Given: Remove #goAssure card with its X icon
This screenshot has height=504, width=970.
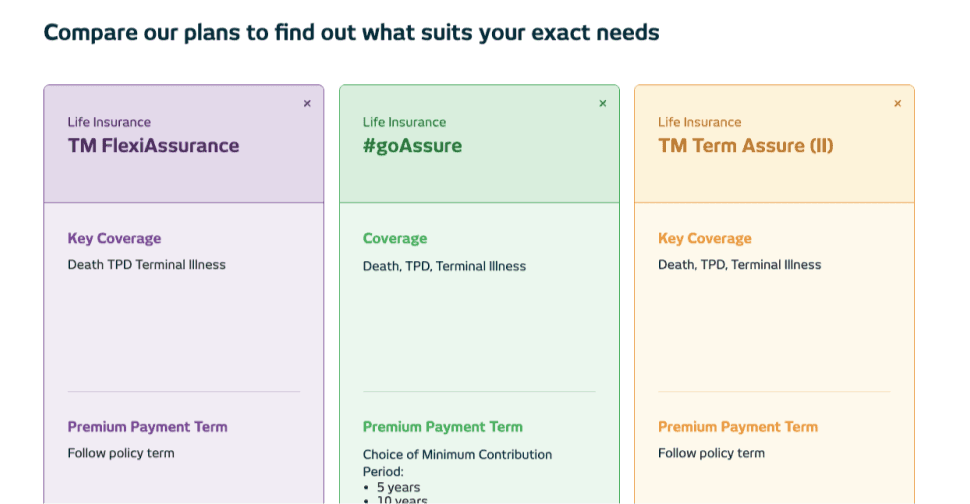Looking at the screenshot, I should point(603,103).
